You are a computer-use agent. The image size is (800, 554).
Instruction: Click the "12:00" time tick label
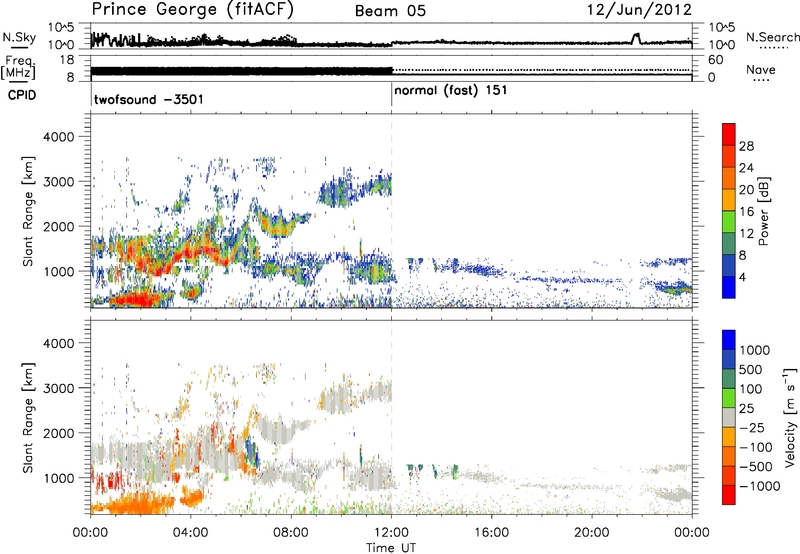pos(391,533)
